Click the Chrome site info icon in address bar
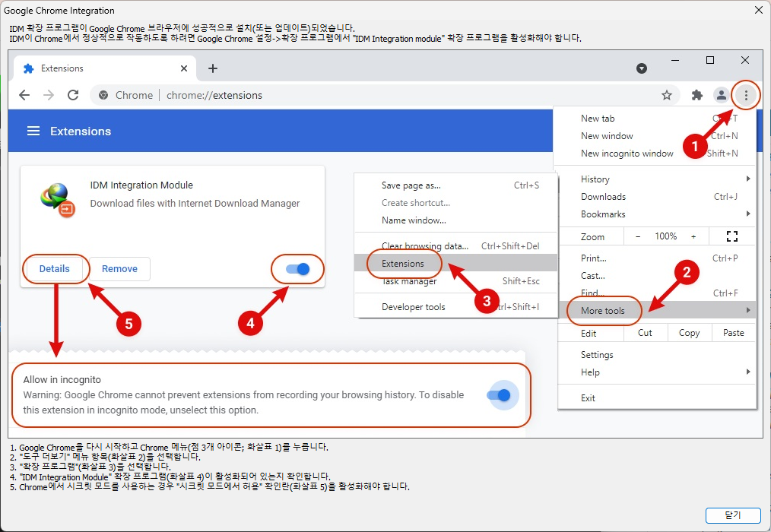 [x=103, y=96]
